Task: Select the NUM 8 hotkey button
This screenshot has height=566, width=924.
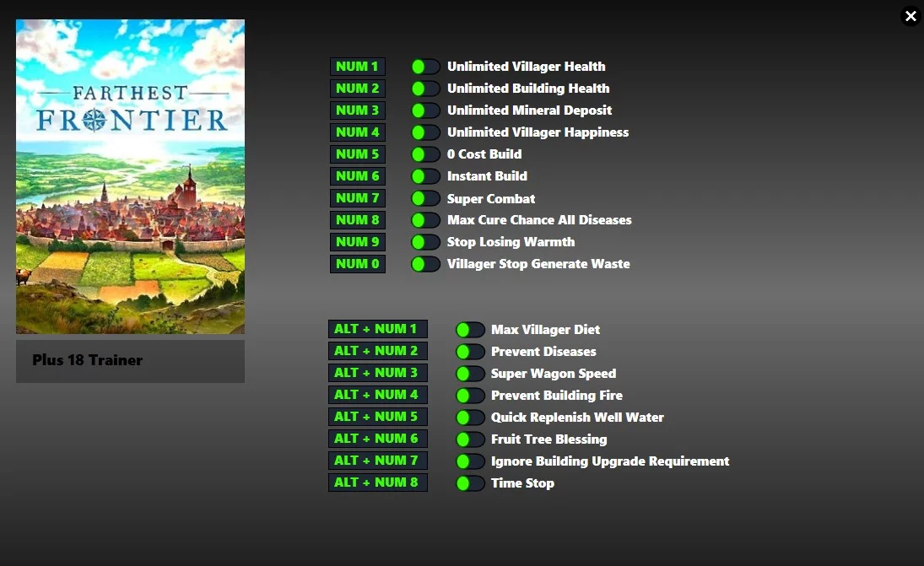Action: coord(357,220)
